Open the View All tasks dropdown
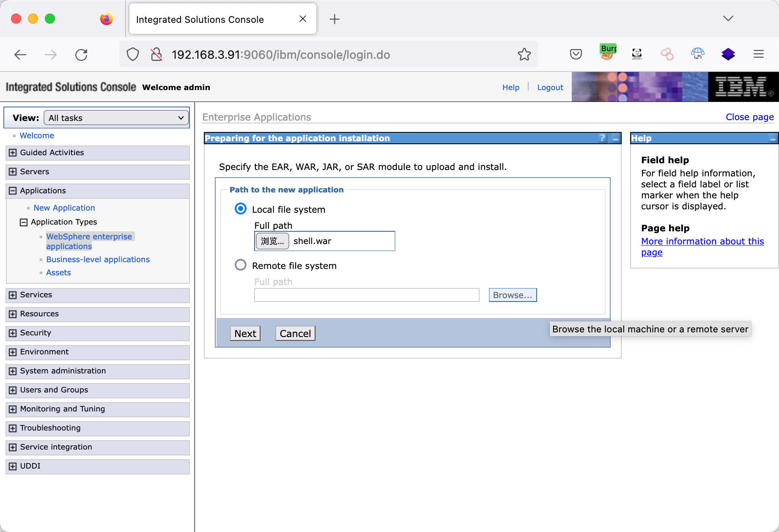This screenshot has height=532, width=779. click(116, 118)
